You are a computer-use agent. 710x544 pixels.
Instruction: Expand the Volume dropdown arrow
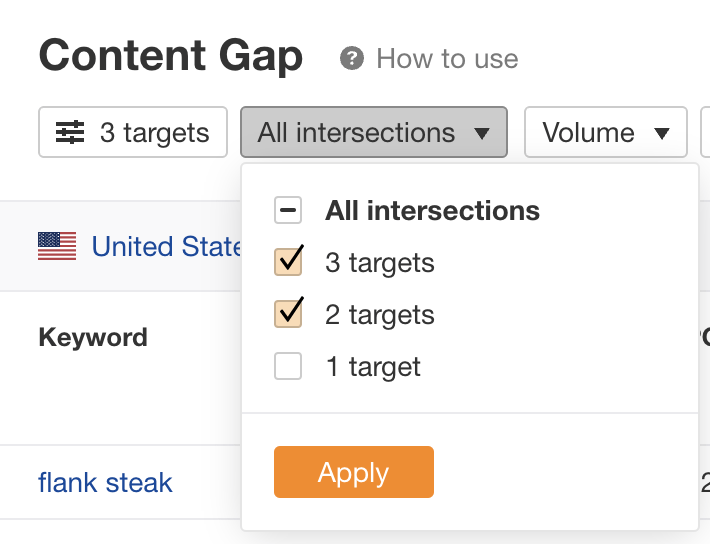click(x=661, y=134)
